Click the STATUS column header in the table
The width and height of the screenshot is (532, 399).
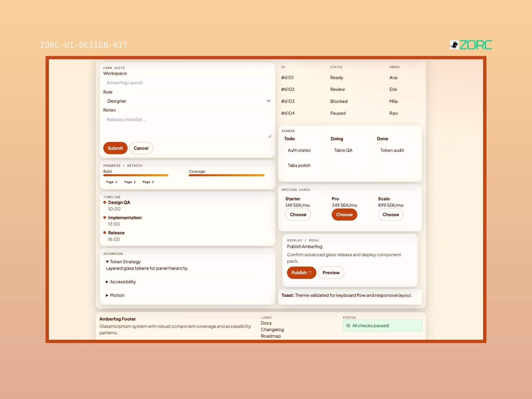pyautogui.click(x=336, y=67)
